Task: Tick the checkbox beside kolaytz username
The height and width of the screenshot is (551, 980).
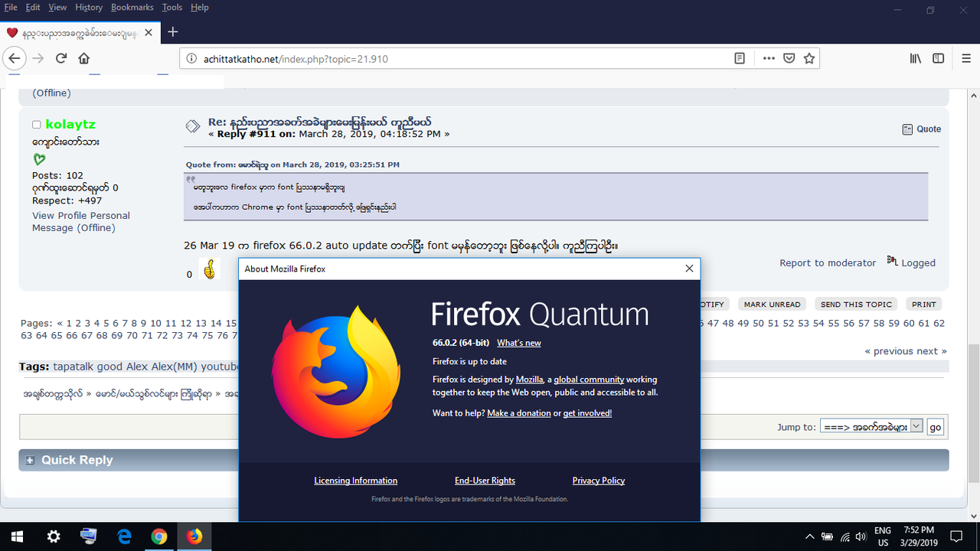Action: 36,124
